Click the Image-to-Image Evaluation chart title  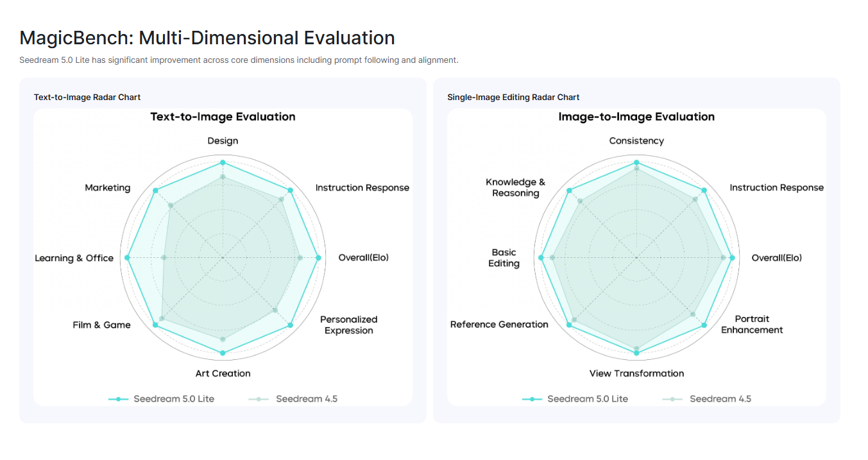636,117
